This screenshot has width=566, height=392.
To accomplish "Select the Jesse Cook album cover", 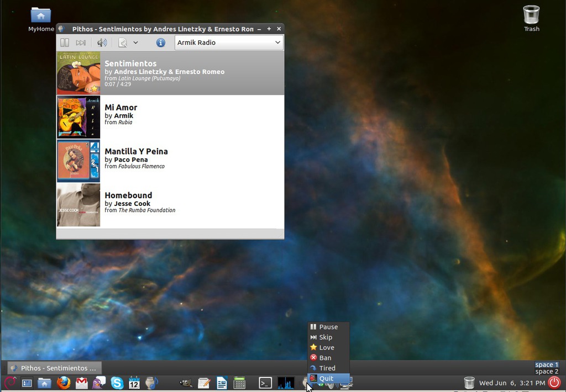I will click(78, 205).
